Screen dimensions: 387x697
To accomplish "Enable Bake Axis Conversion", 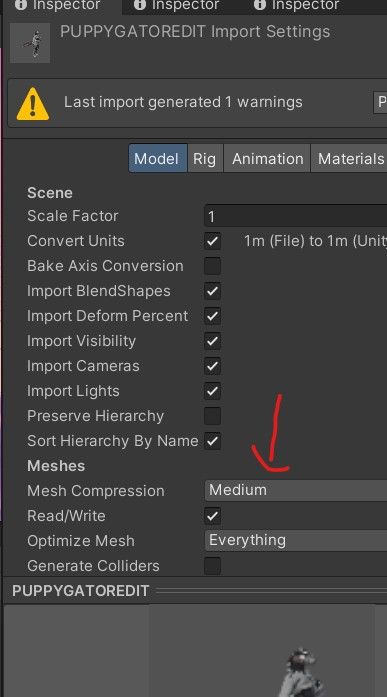I will (212, 266).
